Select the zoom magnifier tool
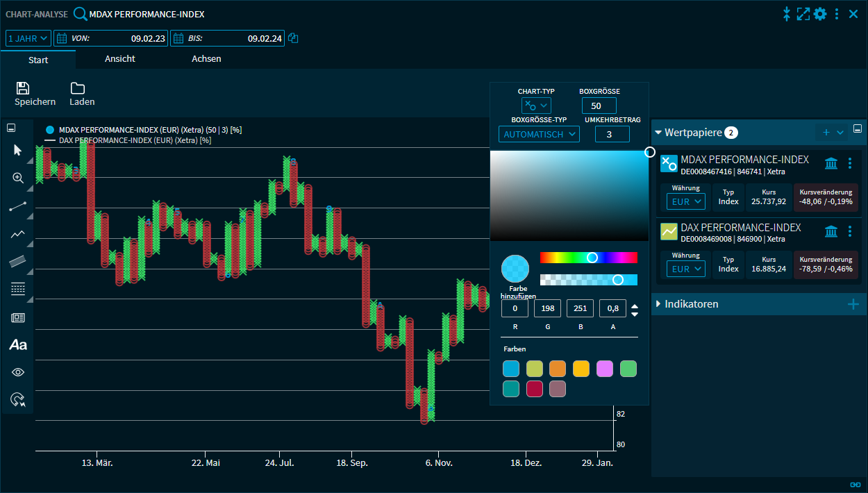 [18, 178]
